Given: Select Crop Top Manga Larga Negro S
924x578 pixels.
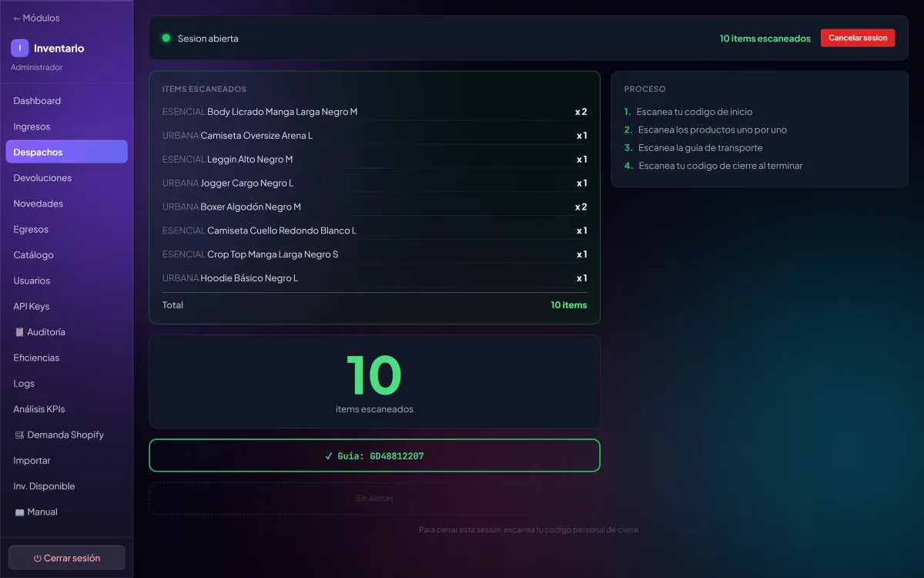Looking at the screenshot, I should pyautogui.click(x=374, y=254).
